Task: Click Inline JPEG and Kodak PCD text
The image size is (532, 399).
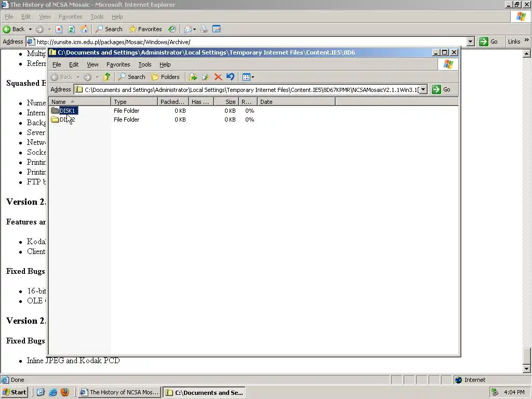Action: tap(73, 361)
